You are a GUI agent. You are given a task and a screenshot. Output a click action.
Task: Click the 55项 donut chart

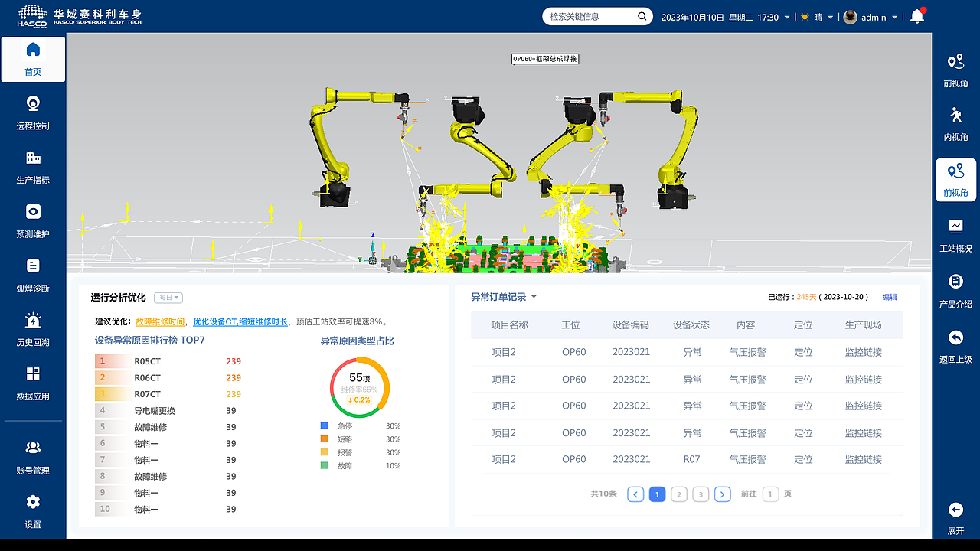(360, 387)
